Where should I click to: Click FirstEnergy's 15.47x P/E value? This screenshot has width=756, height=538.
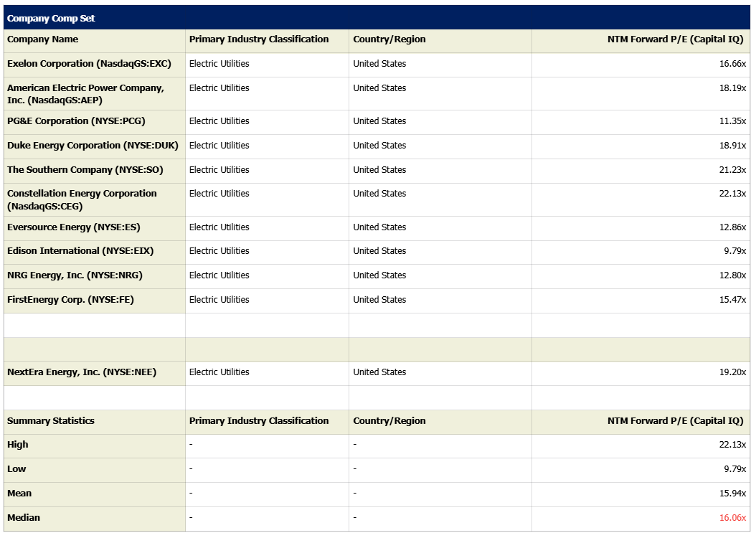(732, 299)
